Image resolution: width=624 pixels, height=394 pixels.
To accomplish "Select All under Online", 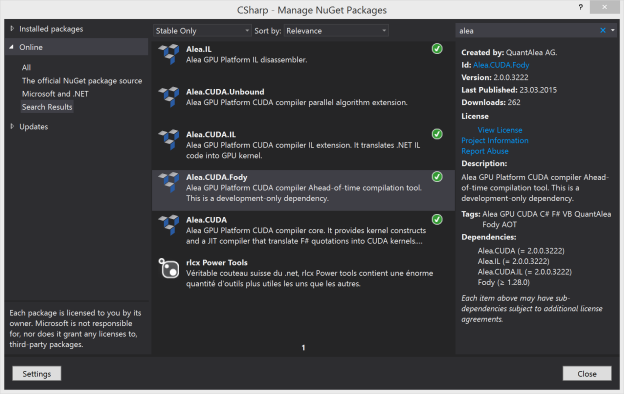I will 26,67.
